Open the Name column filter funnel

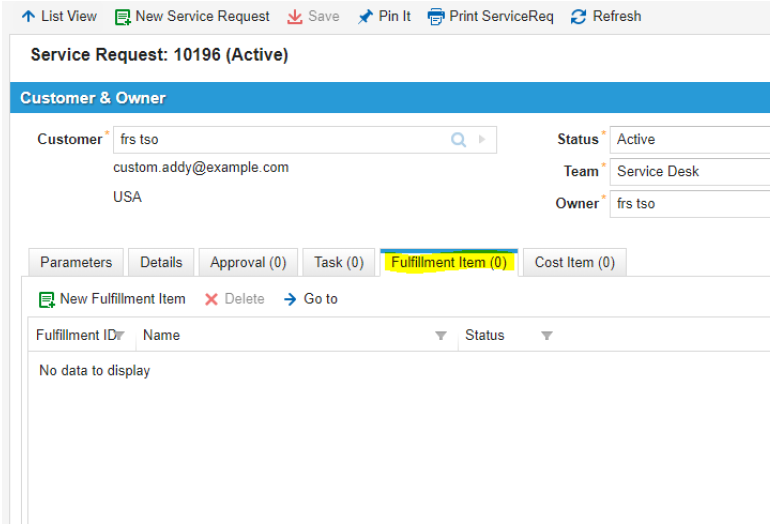click(x=440, y=335)
